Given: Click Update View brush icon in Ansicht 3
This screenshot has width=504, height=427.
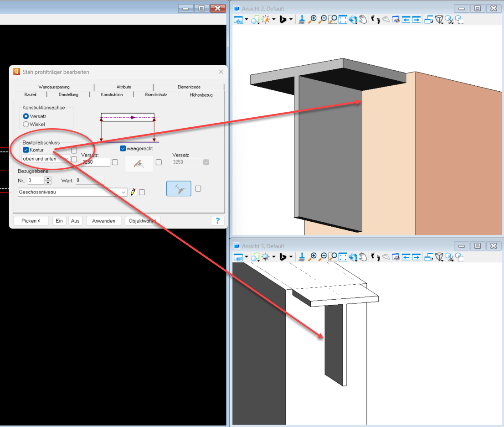Looking at the screenshot, I should pos(301,257).
